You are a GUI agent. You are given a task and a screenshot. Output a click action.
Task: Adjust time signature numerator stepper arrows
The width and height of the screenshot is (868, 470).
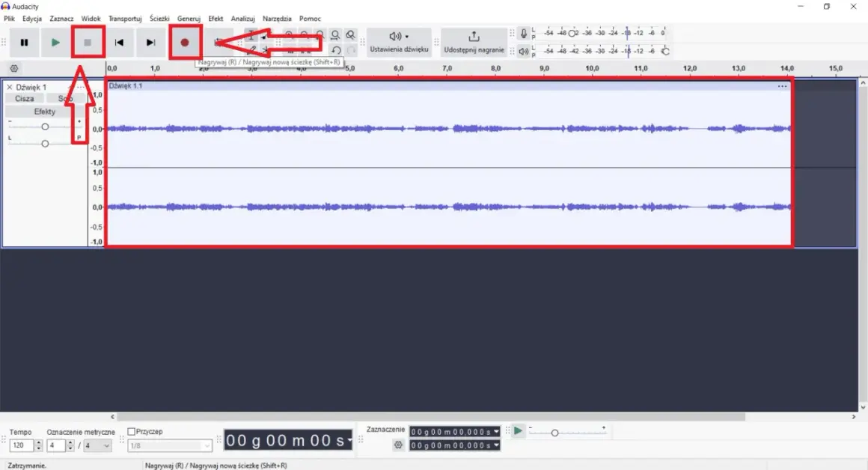70,445
